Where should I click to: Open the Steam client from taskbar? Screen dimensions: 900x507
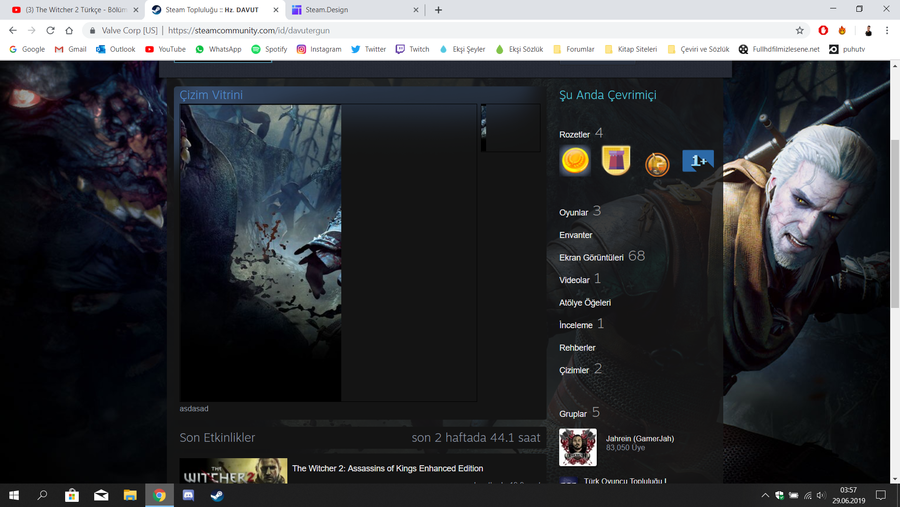pos(217,495)
